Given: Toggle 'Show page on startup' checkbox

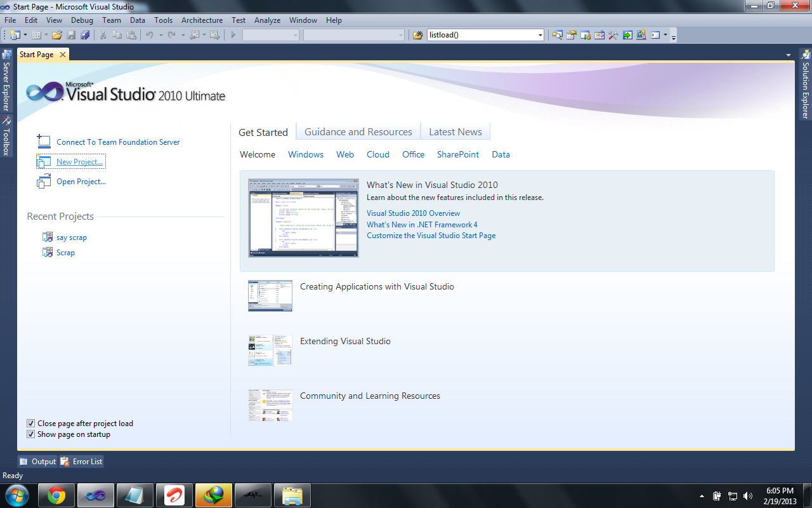Looking at the screenshot, I should [31, 434].
